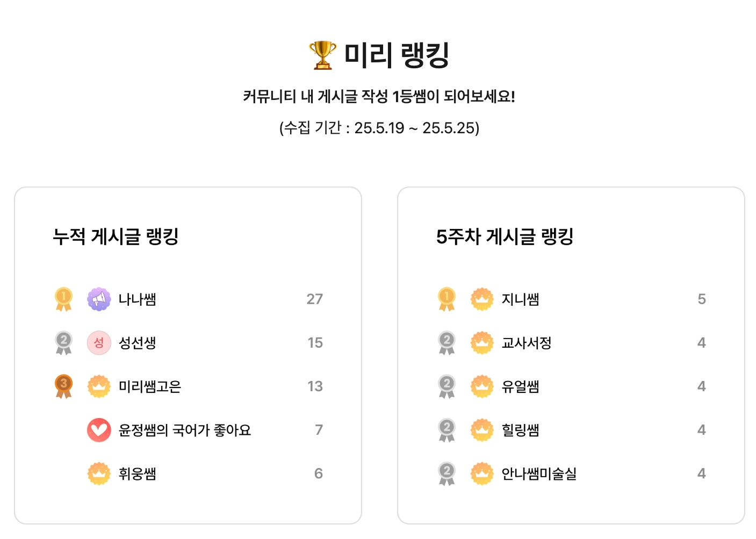The width and height of the screenshot is (756, 539).
Task: Select the 휘웅쌤 name in cumulative ranking
Action: tap(138, 473)
